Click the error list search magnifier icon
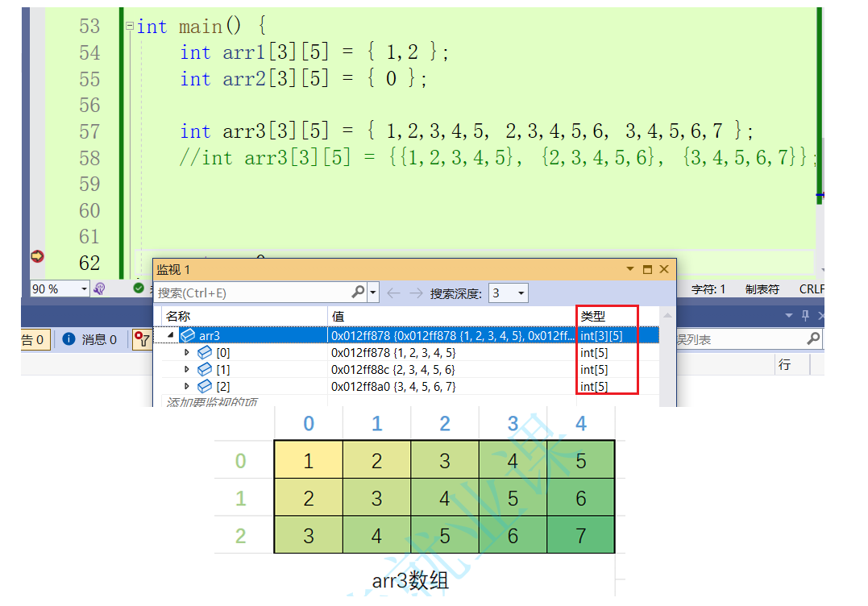 coord(813,338)
